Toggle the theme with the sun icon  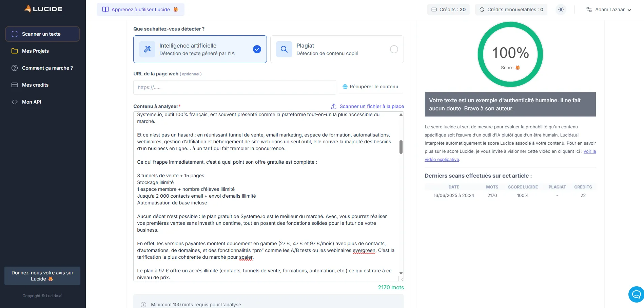point(561,10)
